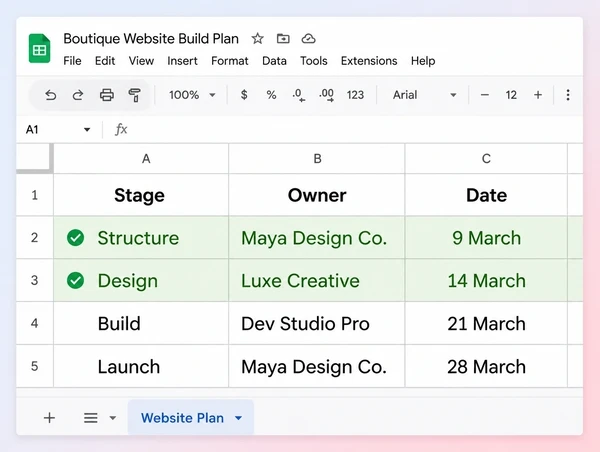Click the Redo arrow
This screenshot has width=600, height=452.
pos(78,95)
